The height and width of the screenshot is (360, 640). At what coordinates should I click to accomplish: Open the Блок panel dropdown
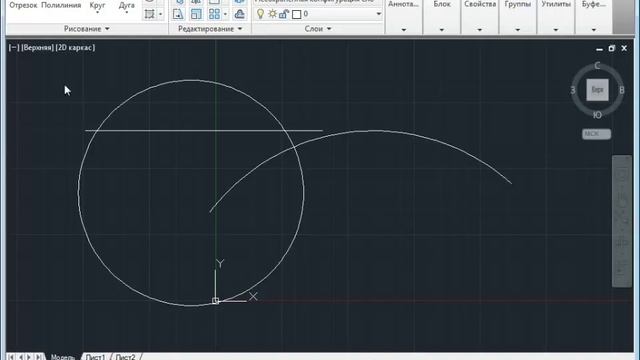click(442, 30)
